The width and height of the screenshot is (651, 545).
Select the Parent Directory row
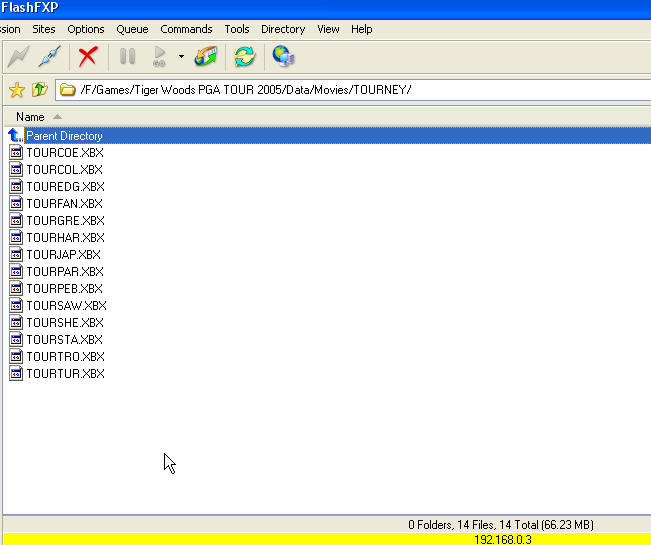pyautogui.click(x=327, y=136)
